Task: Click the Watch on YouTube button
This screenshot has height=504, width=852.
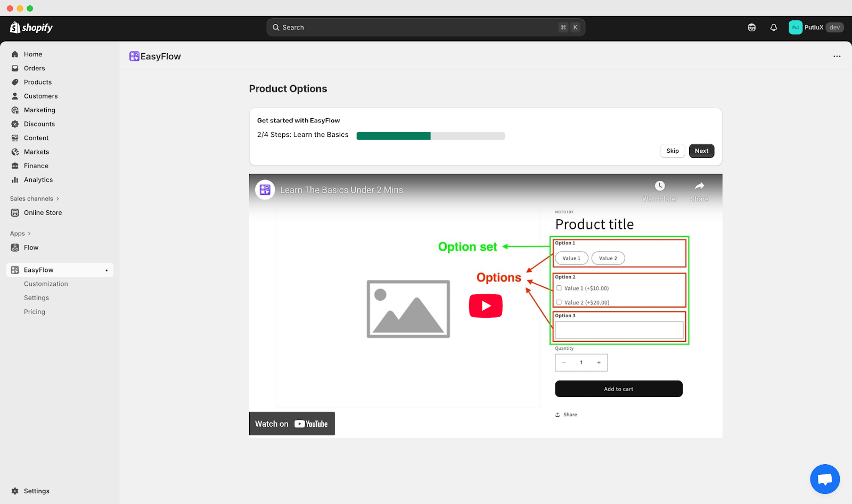Action: pos(291,424)
